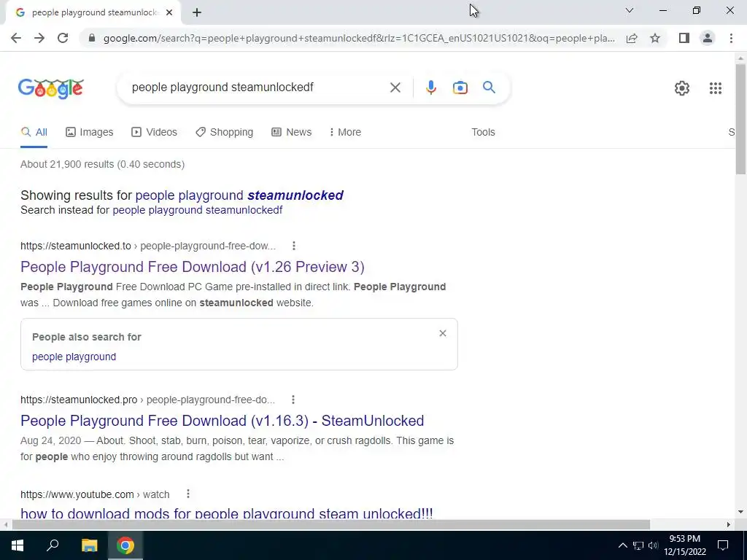Open corrected query people playground steamunlocked

click(239, 195)
